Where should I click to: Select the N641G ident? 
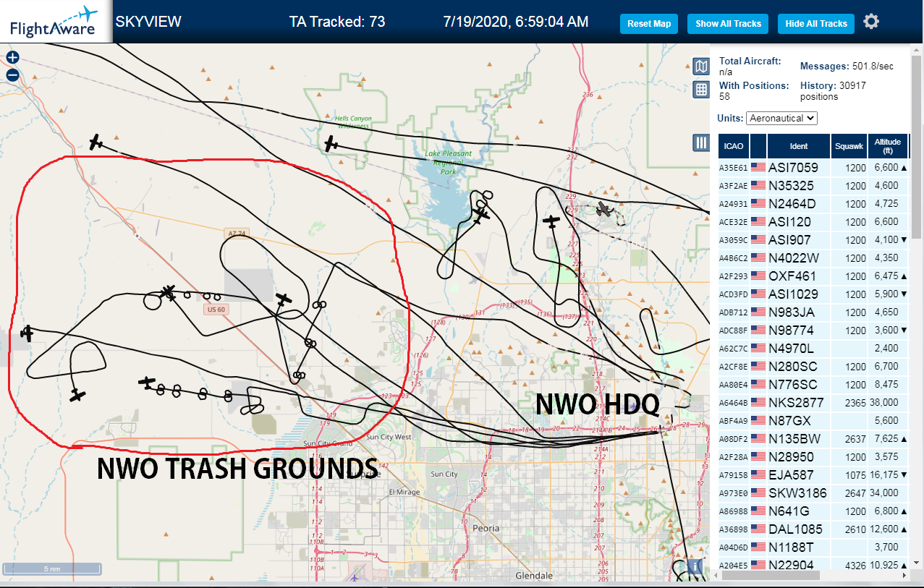click(789, 511)
